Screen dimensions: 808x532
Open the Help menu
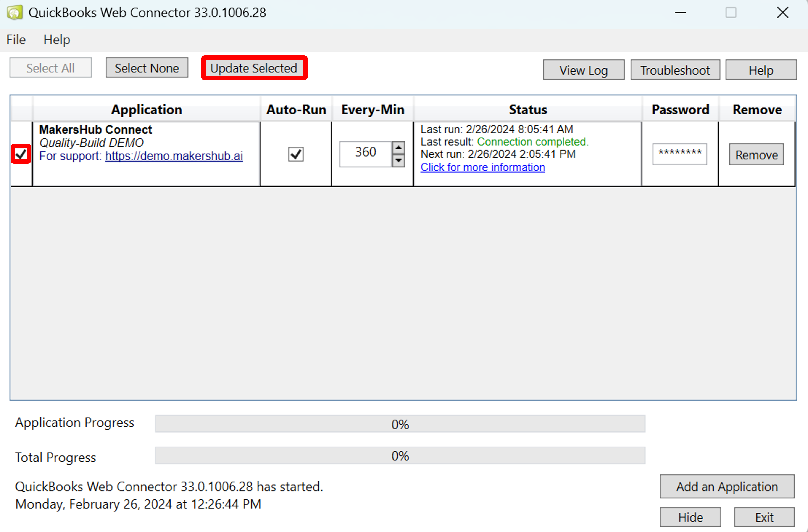tap(57, 40)
